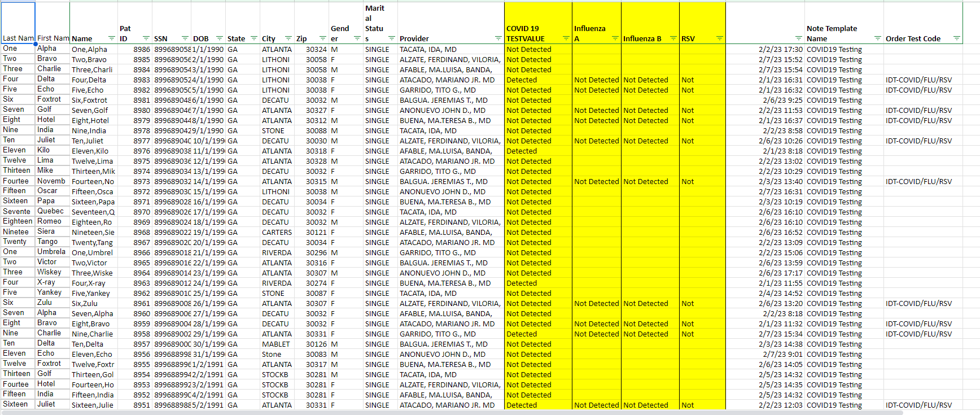The height and width of the screenshot is (415, 980).
Task: Select the city cell "MABLET"
Action: point(277,344)
